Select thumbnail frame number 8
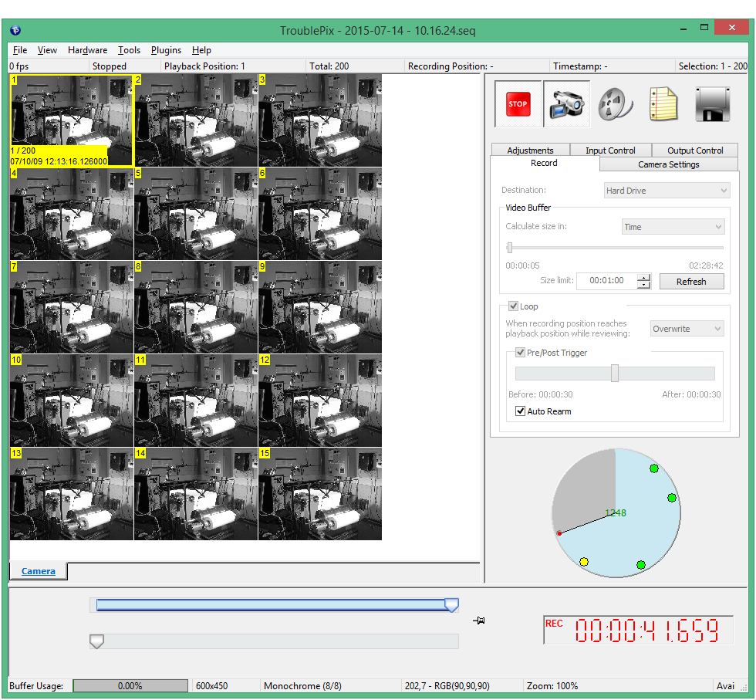This screenshot has width=756, height=700. (x=196, y=307)
